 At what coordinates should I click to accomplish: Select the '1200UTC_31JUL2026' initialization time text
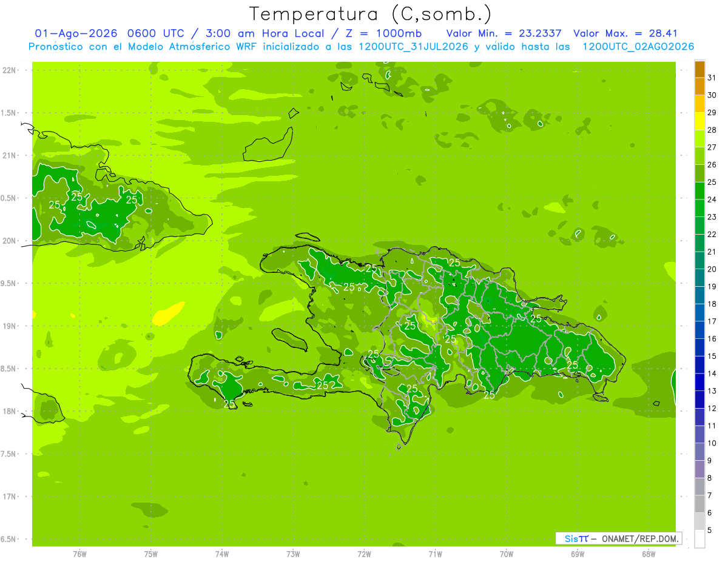[413, 47]
